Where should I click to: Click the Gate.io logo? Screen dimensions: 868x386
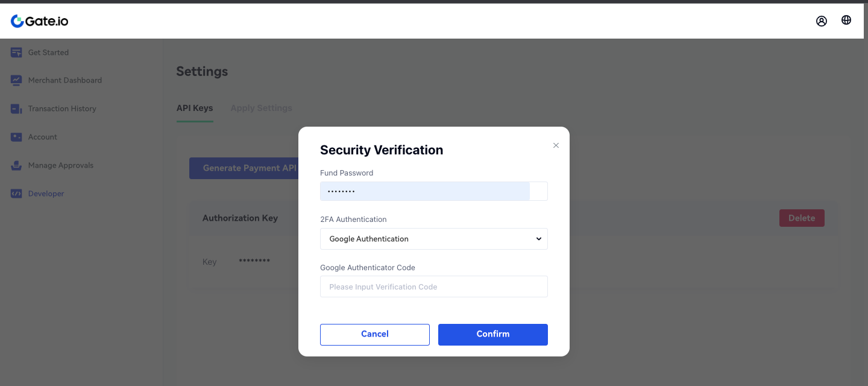point(40,21)
